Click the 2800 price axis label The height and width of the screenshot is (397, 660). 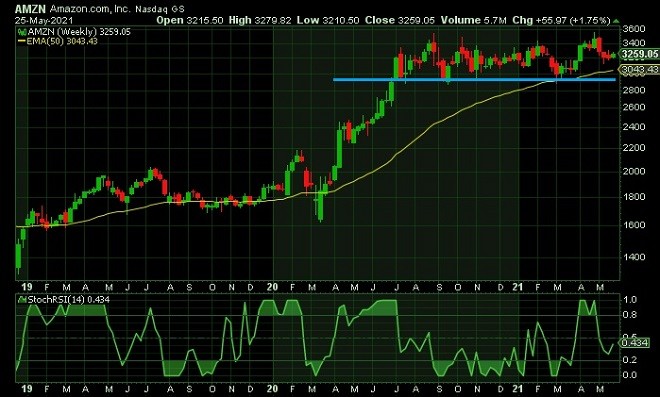click(x=633, y=90)
